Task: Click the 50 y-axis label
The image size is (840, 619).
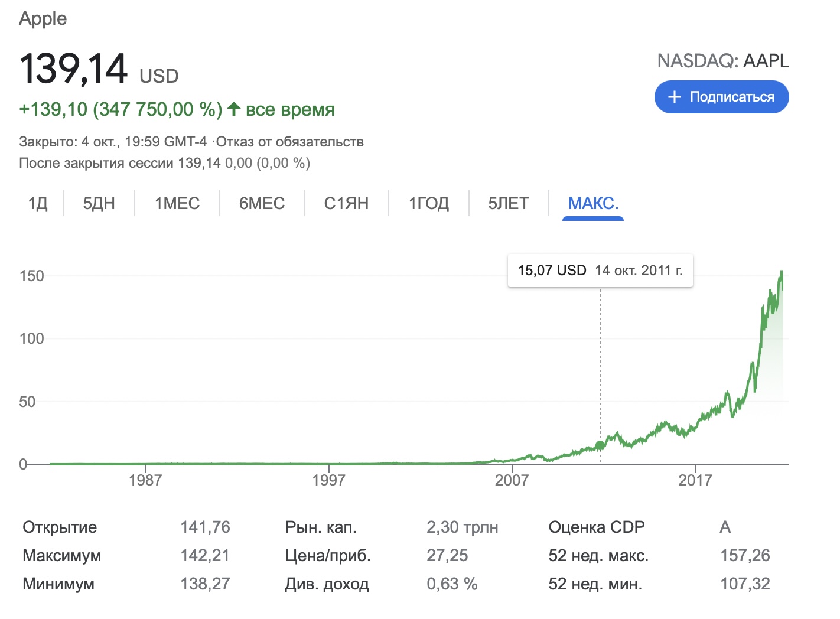Action: 27,402
